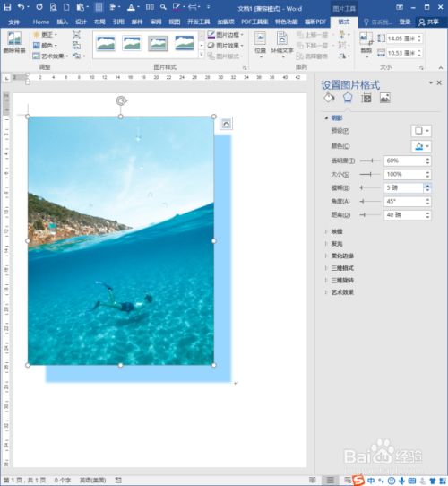Open the Fill & Line tab icon in the format pane
The height and width of the screenshot is (486, 448).
coord(329,98)
